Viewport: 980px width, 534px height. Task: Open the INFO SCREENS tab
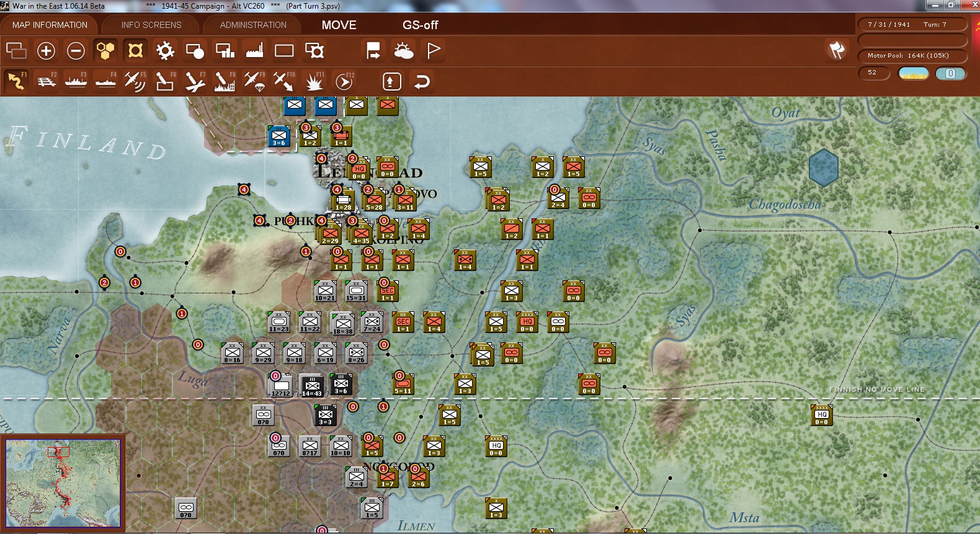[x=151, y=25]
